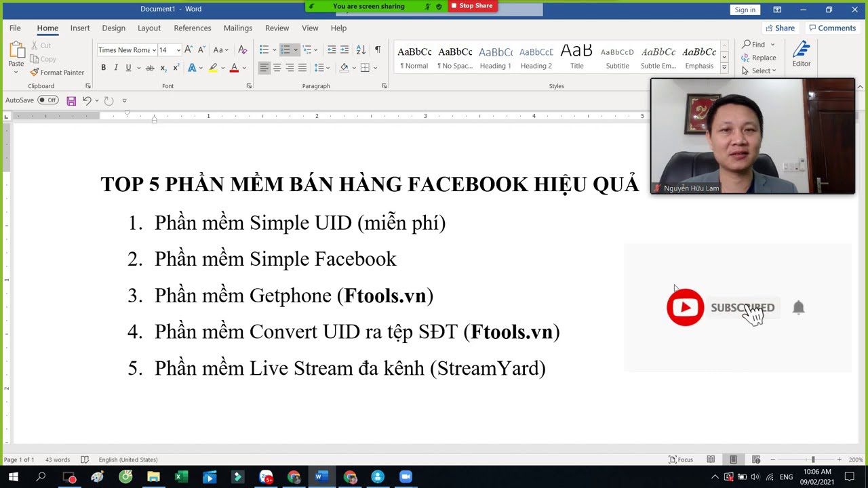Screen dimensions: 868x488
Task: Increase font size with Grow Font
Action: (x=189, y=49)
